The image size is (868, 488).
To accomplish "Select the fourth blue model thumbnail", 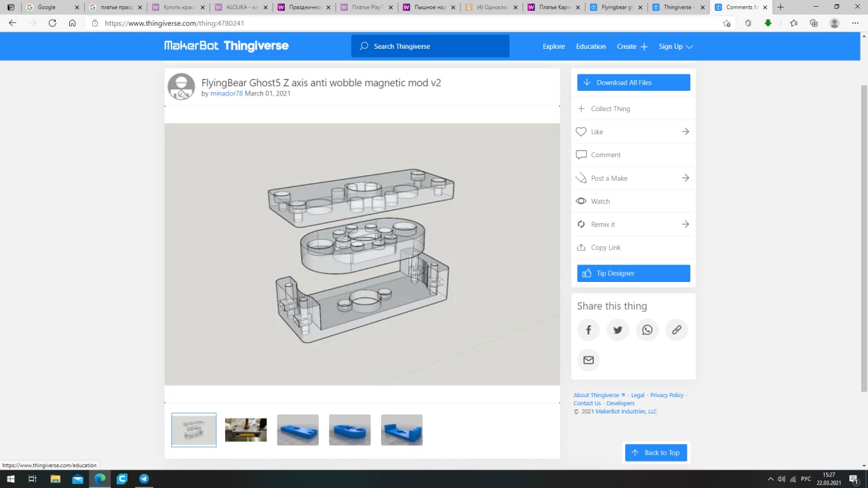I will tap(350, 430).
